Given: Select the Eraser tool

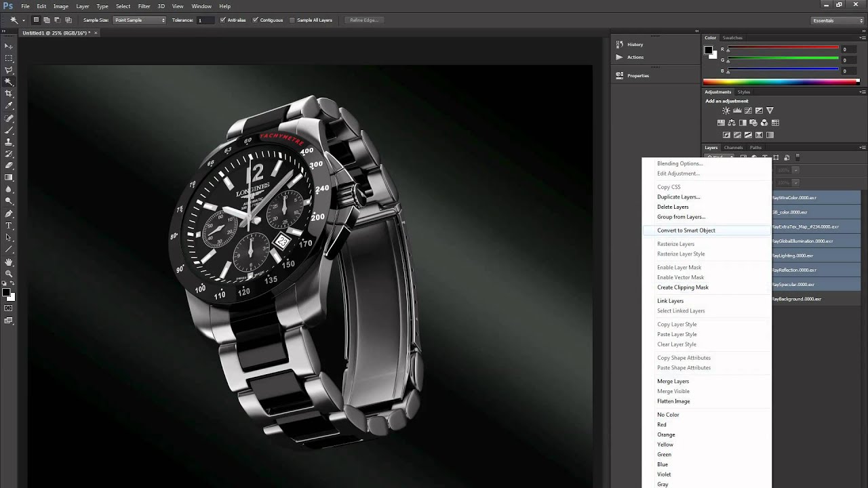Looking at the screenshot, I should 9,165.
